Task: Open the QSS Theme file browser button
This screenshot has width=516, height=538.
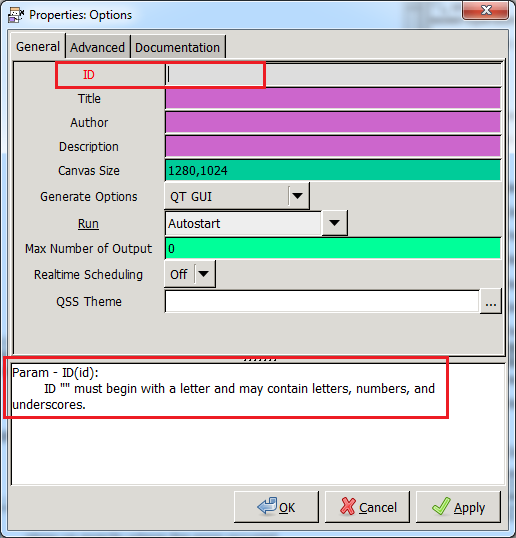Action: pyautogui.click(x=491, y=302)
